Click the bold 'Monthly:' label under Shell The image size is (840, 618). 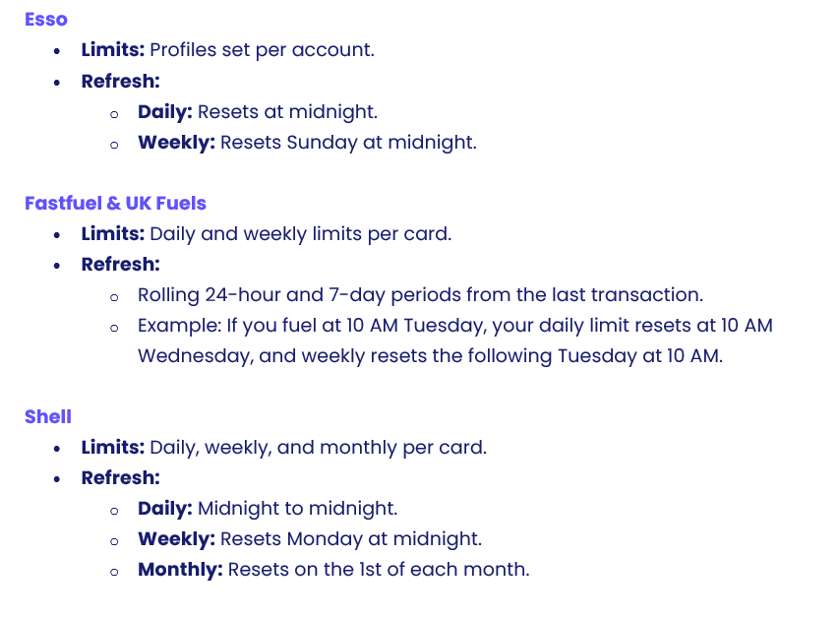tap(180, 570)
